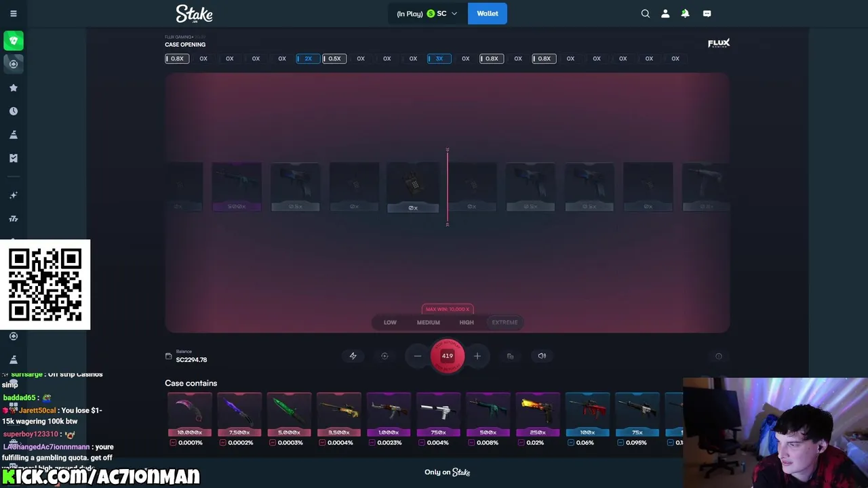Select the LOW risk level
The image size is (868, 488).
tap(390, 323)
